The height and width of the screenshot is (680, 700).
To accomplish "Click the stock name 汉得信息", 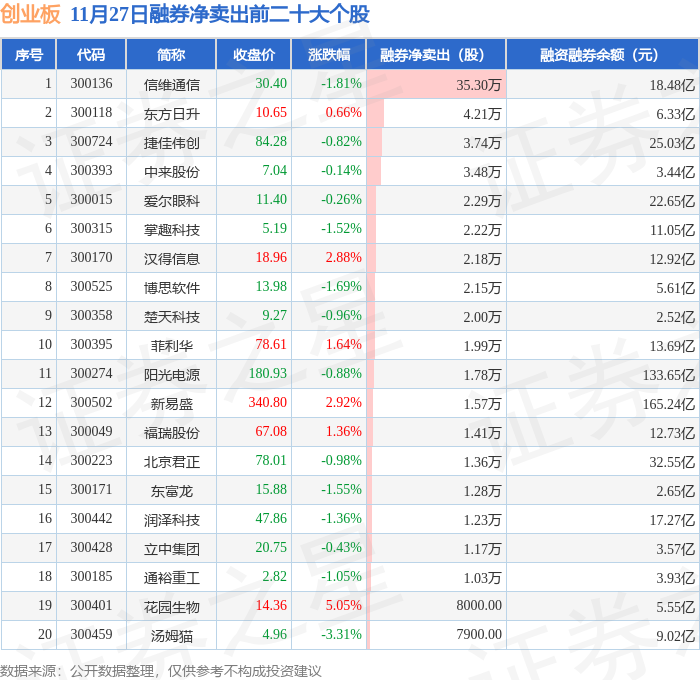I will (x=171, y=259).
